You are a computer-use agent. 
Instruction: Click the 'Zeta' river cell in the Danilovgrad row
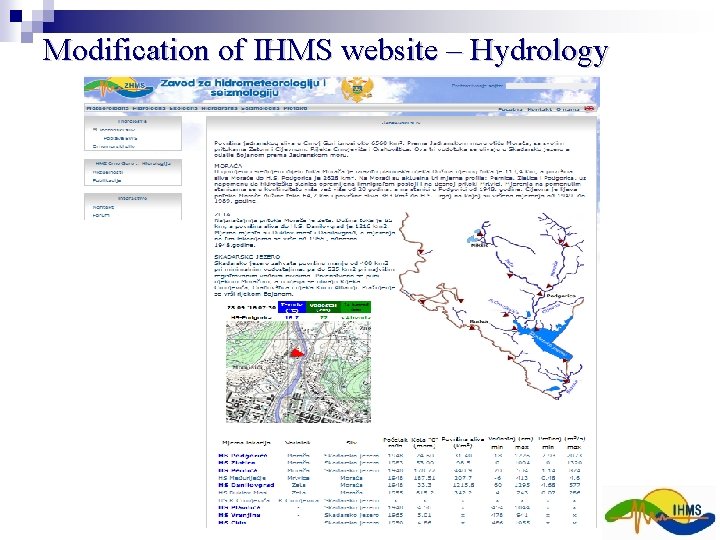click(298, 485)
